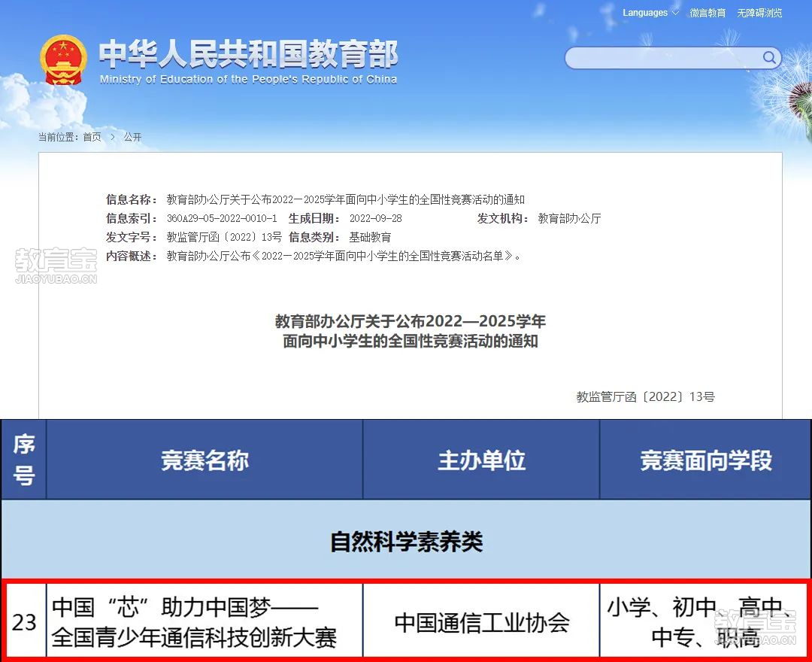Open the Languages dropdown
812x662 pixels.
coord(650,13)
